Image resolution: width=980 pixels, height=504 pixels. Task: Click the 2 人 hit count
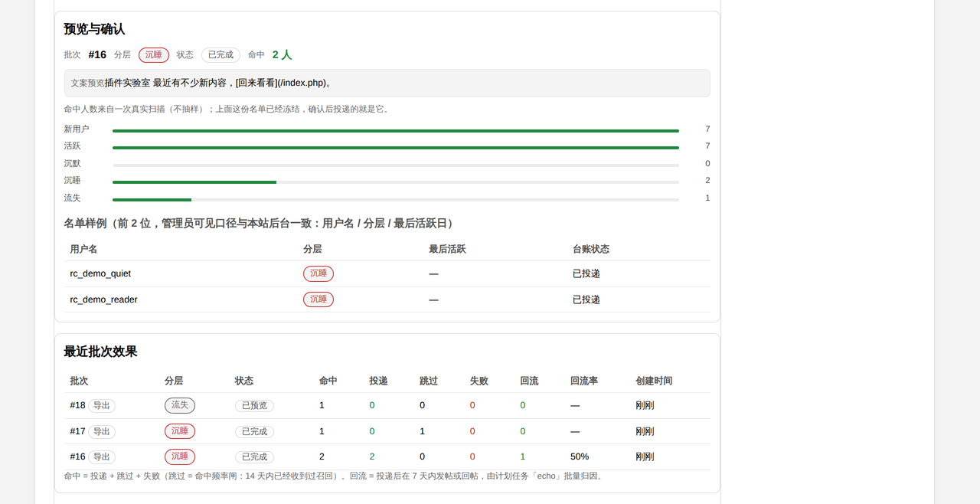(282, 55)
